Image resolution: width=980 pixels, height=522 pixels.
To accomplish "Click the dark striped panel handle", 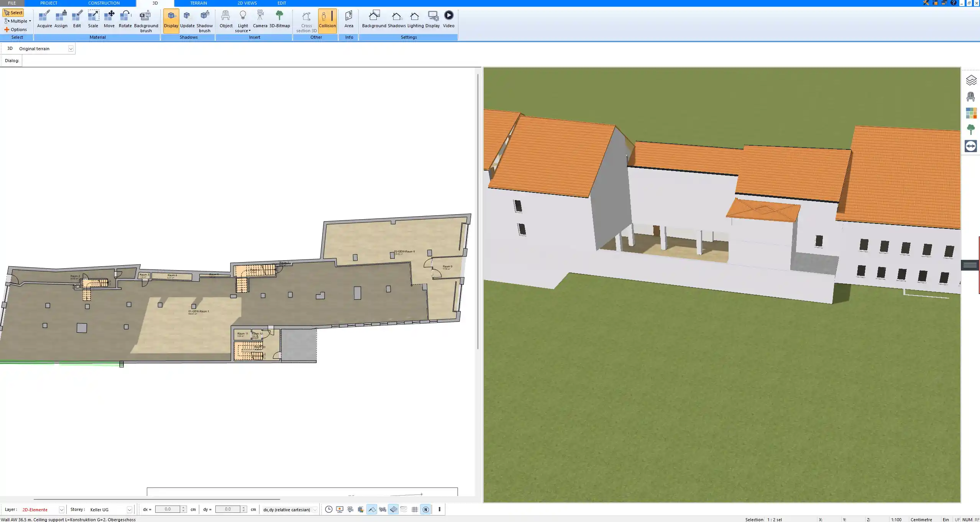I will [970, 265].
